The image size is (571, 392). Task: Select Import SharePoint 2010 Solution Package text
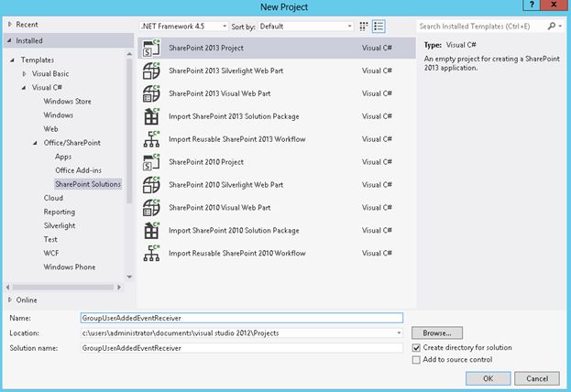[x=234, y=231]
